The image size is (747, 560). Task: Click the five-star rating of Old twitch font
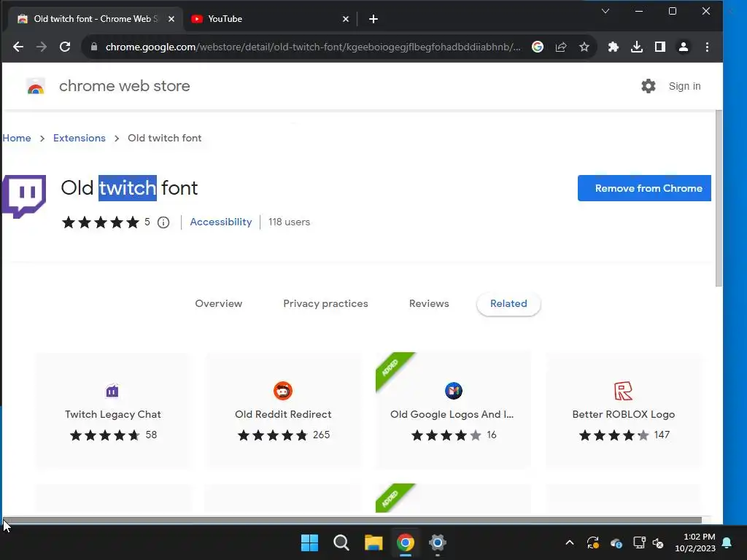(x=101, y=222)
